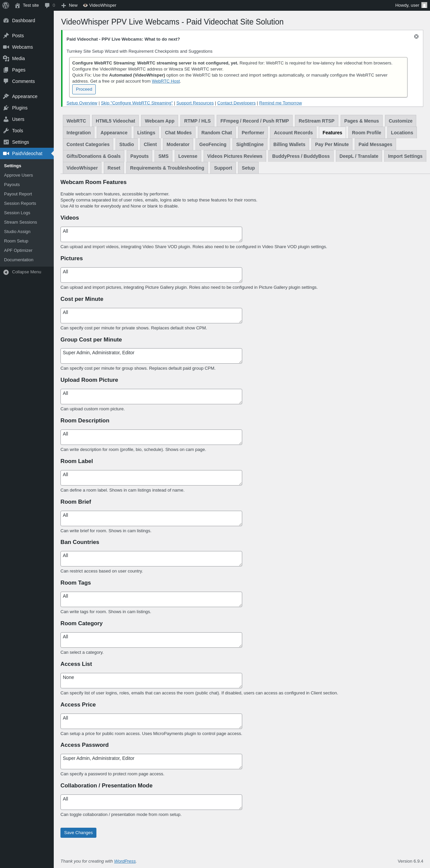The height and width of the screenshot is (868, 430).
Task: Click the WordPress logo in admin bar
Action: (6, 5)
